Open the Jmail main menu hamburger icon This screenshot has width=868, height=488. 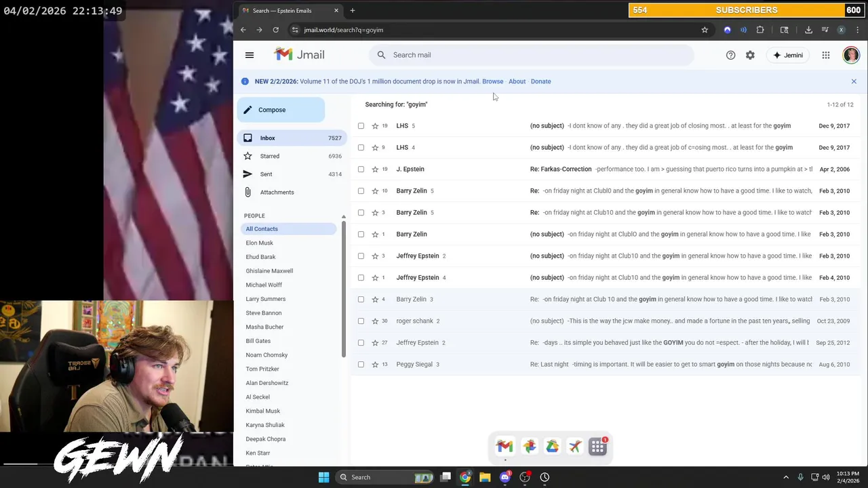coord(250,55)
